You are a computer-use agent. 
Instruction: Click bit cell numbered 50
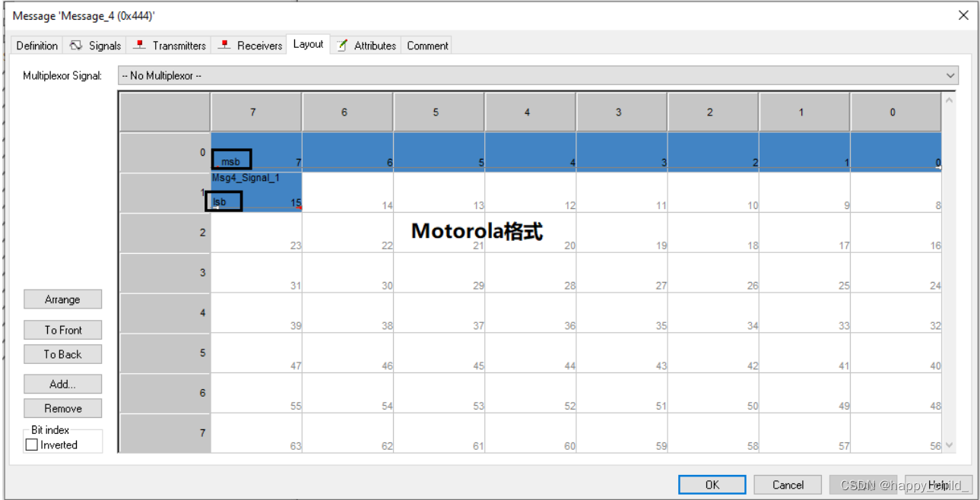713,393
